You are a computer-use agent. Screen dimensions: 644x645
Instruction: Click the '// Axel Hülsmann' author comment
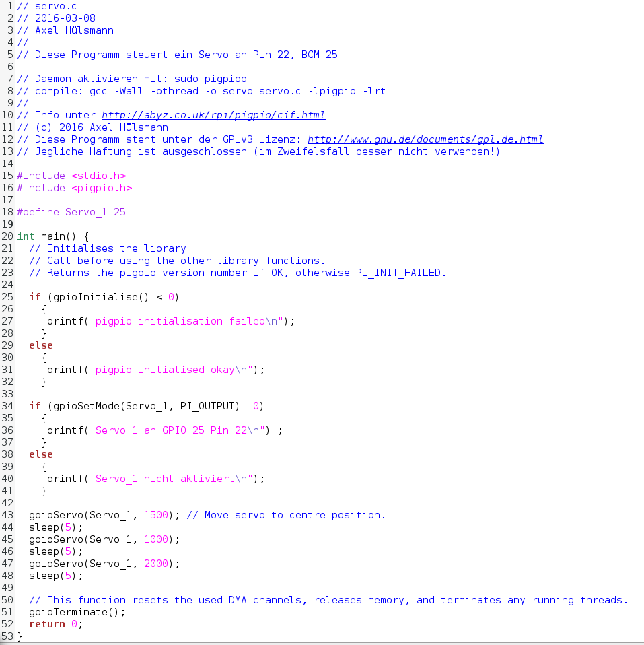point(65,30)
